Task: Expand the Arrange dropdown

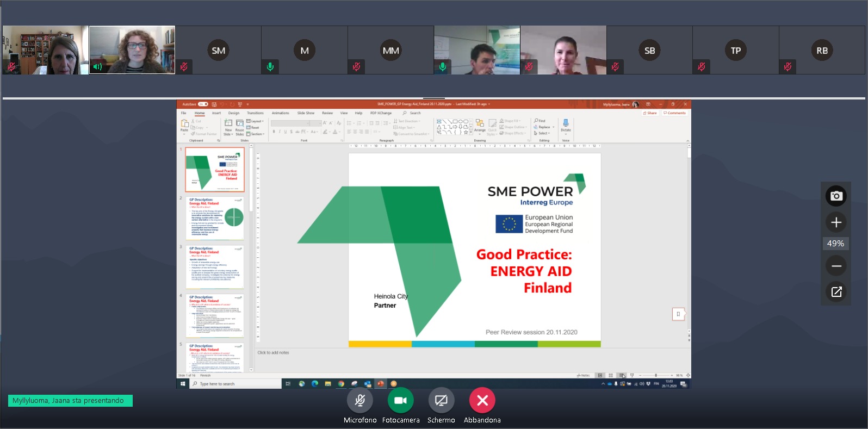Action: [480, 126]
